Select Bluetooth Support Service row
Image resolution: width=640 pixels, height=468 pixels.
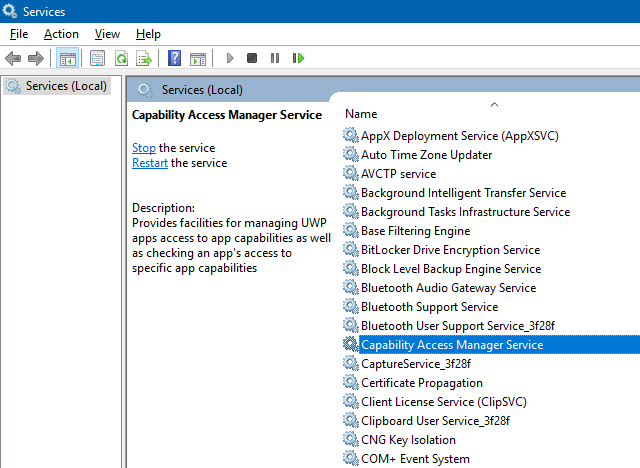click(429, 307)
